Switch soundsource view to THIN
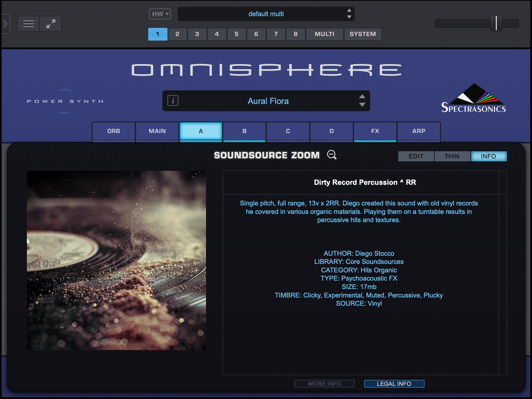Screen dimensions: 532x399 tap(452, 156)
